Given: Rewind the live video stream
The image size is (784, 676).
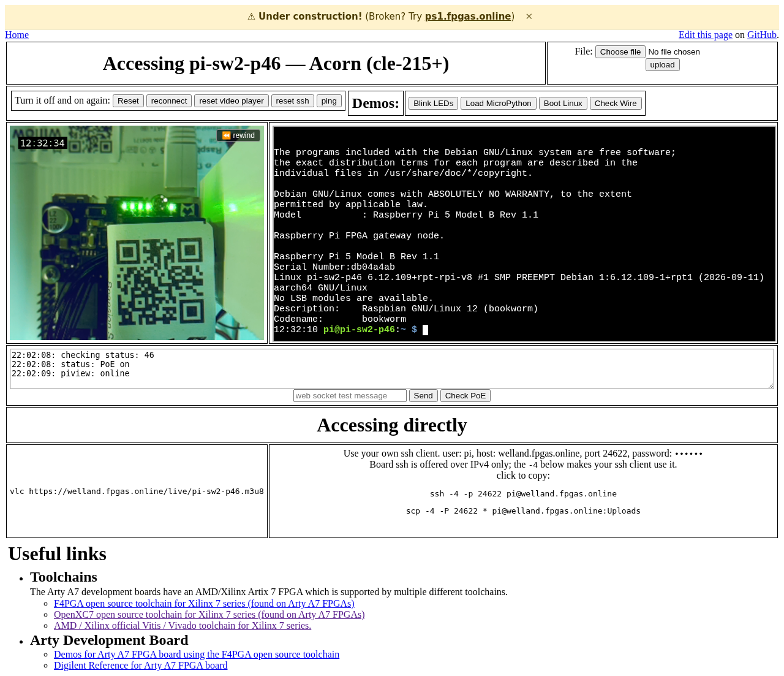Looking at the screenshot, I should coord(238,135).
